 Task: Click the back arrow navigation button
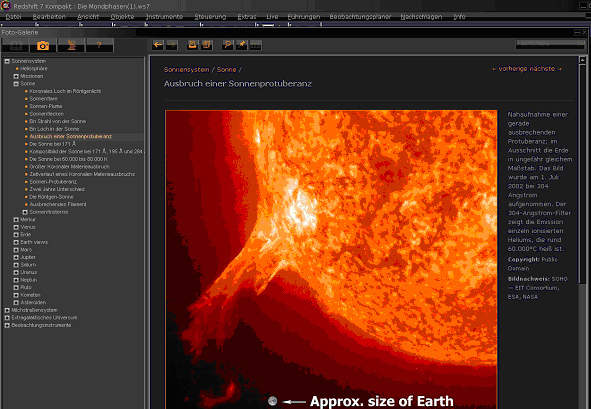(x=158, y=45)
